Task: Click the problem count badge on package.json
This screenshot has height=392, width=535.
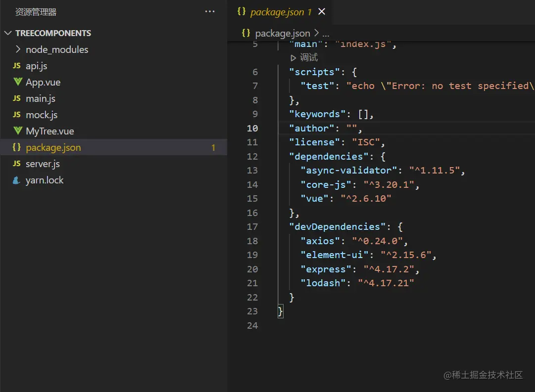Action: pos(213,147)
